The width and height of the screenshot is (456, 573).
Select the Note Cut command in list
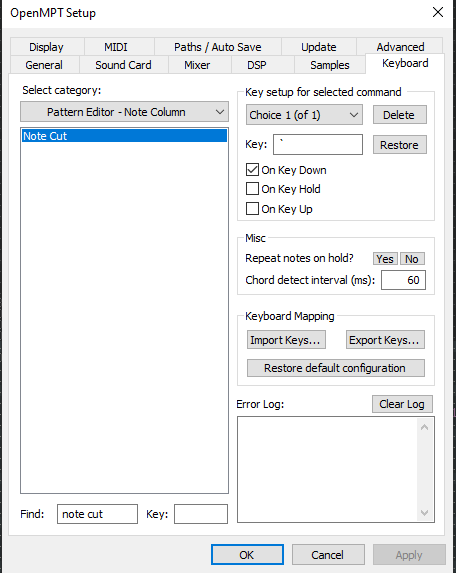[124, 136]
